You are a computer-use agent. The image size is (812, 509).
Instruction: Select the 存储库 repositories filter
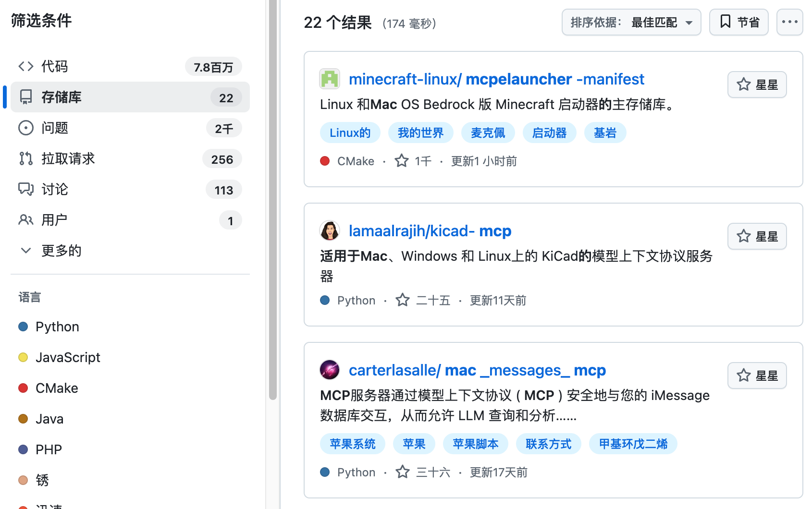tap(130, 97)
